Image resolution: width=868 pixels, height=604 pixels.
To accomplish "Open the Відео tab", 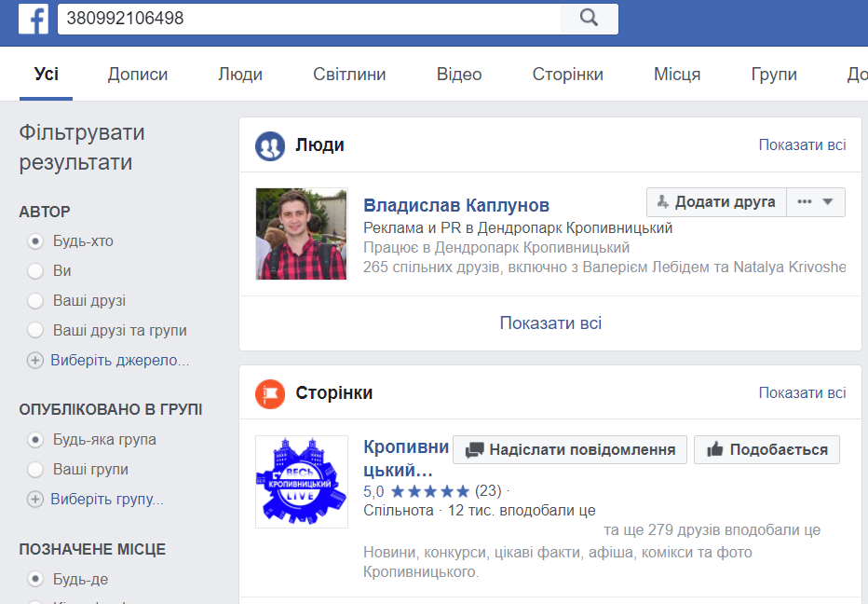I will [x=459, y=75].
